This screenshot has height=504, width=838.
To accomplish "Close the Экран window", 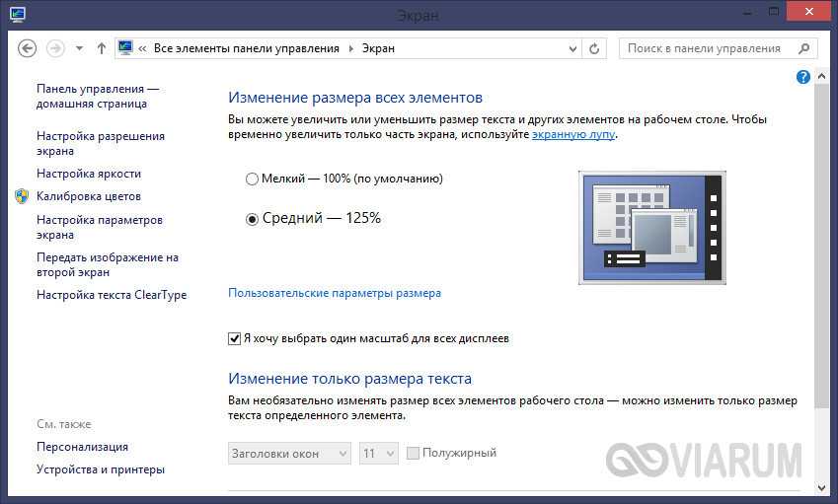I will pyautogui.click(x=809, y=11).
